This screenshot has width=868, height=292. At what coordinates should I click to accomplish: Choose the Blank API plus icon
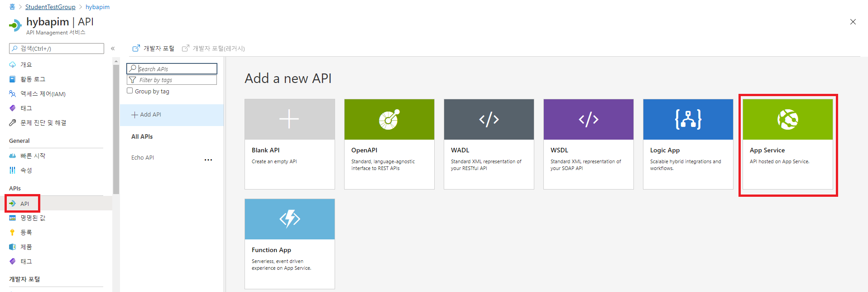point(289,120)
